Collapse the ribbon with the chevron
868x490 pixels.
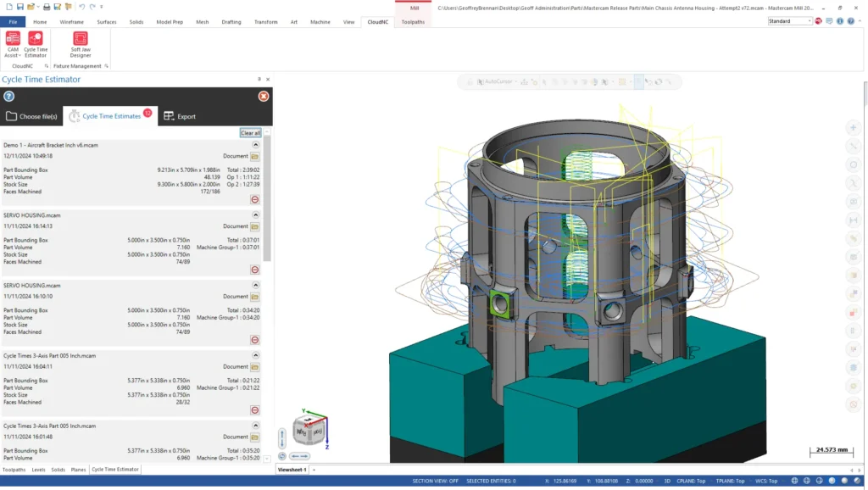860,21
